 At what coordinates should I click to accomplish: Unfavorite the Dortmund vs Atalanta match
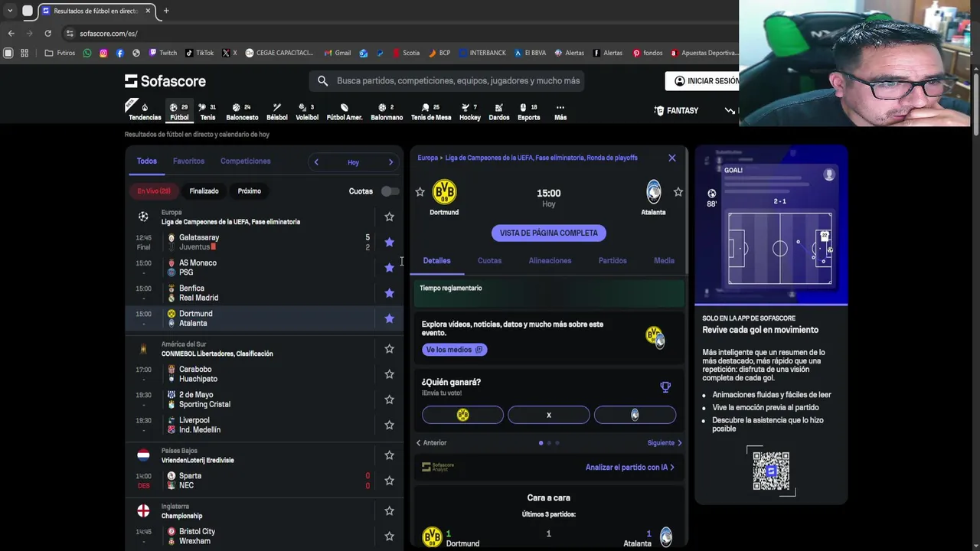coord(389,318)
